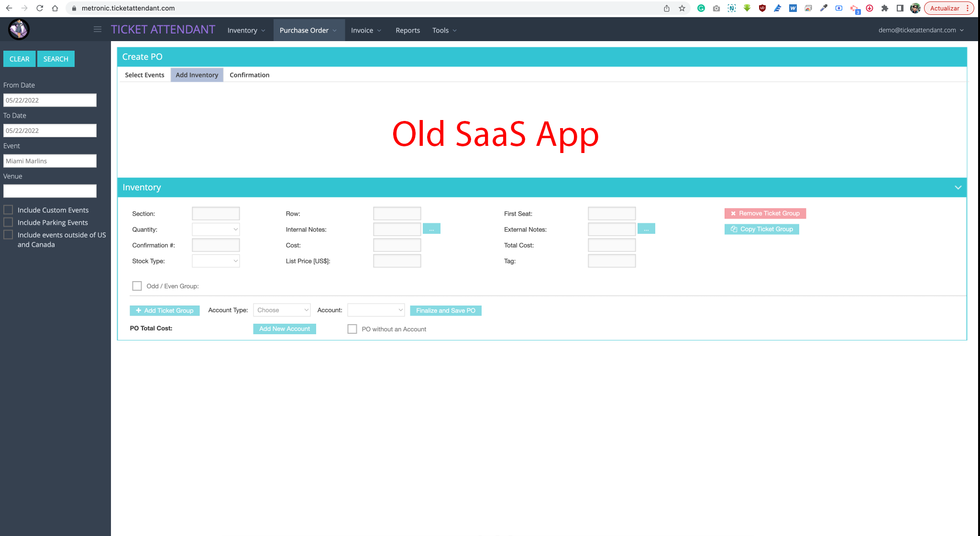The width and height of the screenshot is (980, 536).
Task: Click the browser bookmark star icon
Action: 682,8
